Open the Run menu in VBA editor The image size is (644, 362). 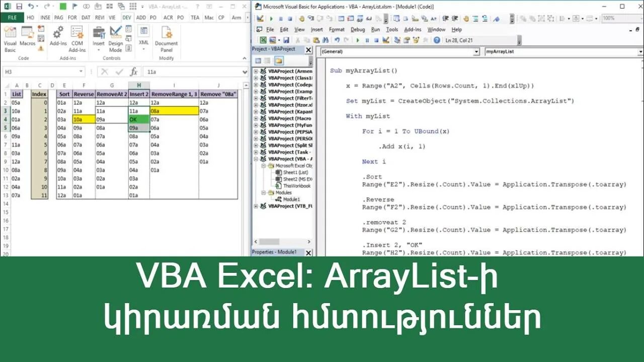tap(375, 30)
